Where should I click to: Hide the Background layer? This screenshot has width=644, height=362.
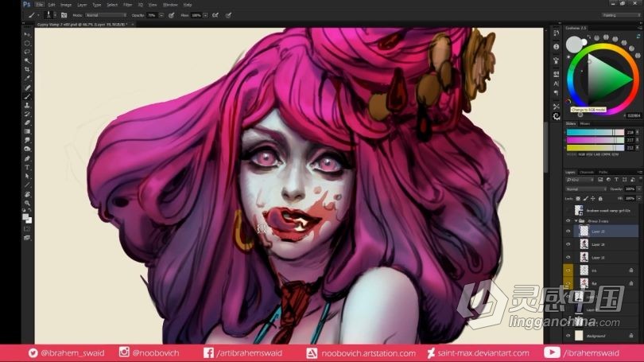[568, 336]
